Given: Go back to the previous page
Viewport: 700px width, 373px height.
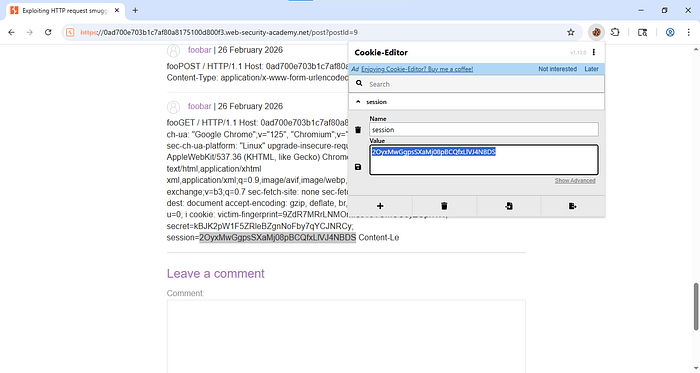Looking at the screenshot, I should [12, 32].
